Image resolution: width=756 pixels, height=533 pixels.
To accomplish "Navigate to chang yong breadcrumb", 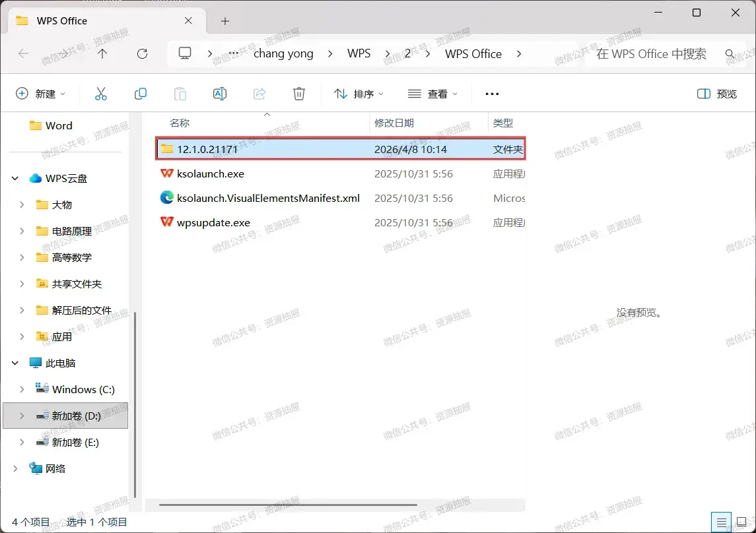I will 283,53.
